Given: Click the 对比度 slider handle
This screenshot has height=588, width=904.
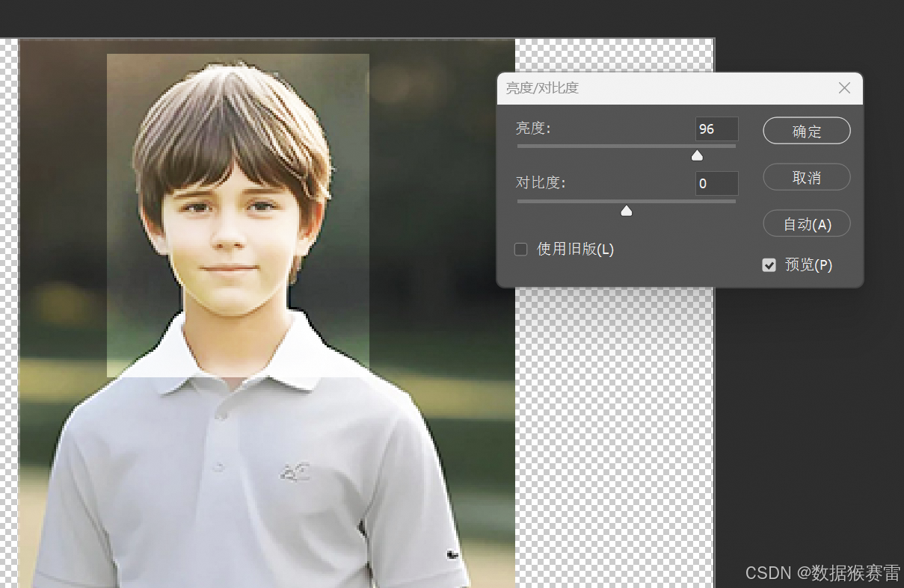Looking at the screenshot, I should click(x=627, y=211).
